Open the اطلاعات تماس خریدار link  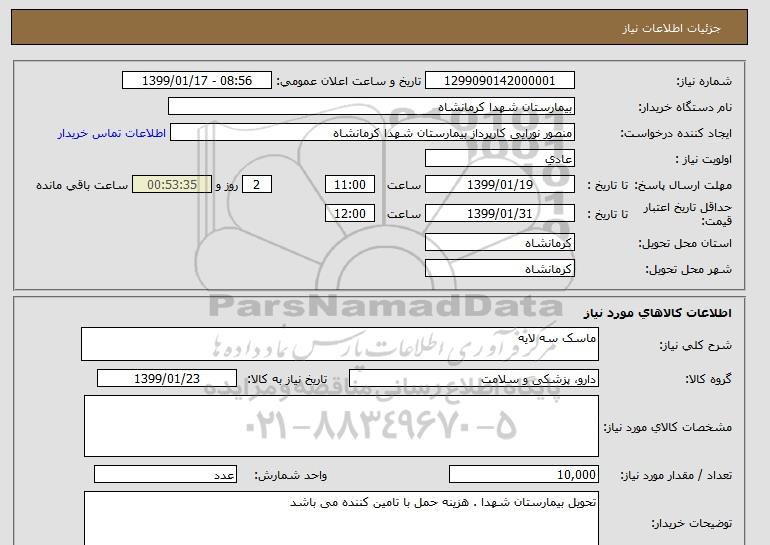[x=111, y=133]
